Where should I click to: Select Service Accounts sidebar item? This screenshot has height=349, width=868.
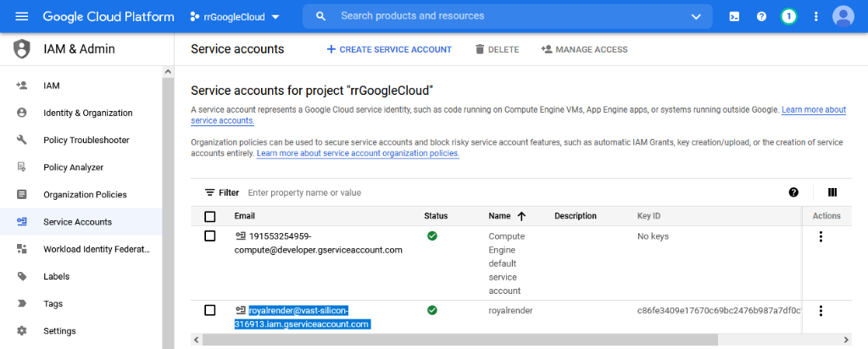coord(81,222)
